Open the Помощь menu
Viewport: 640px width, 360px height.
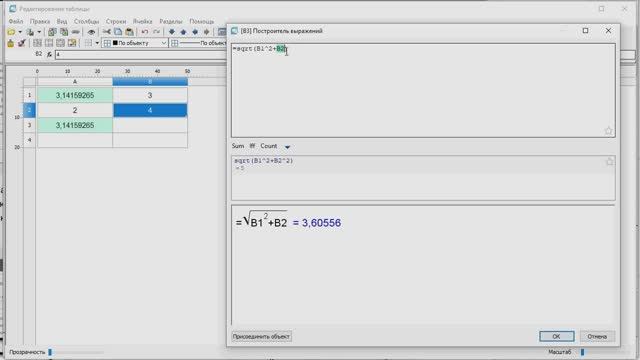202,21
